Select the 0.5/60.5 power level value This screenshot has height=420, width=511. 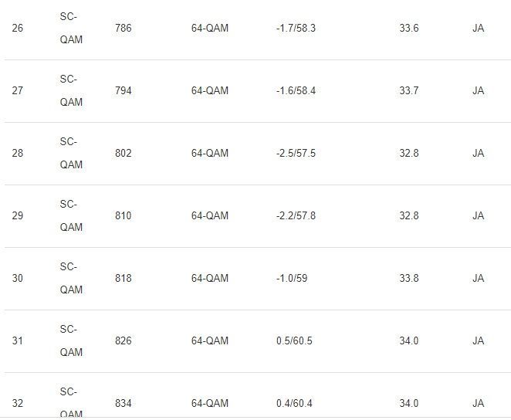[x=294, y=341]
